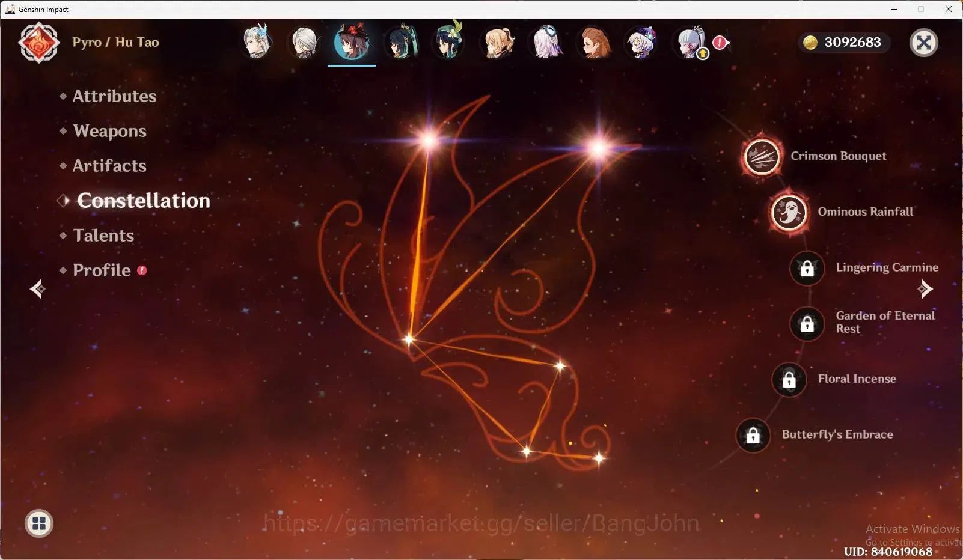Select Qiqi avatar with purple hat

(x=640, y=43)
